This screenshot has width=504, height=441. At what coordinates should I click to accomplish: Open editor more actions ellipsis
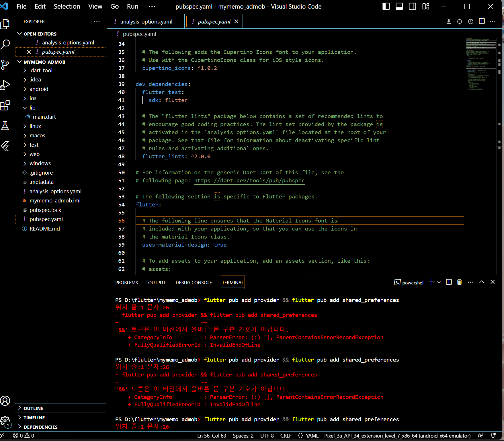coord(493,22)
